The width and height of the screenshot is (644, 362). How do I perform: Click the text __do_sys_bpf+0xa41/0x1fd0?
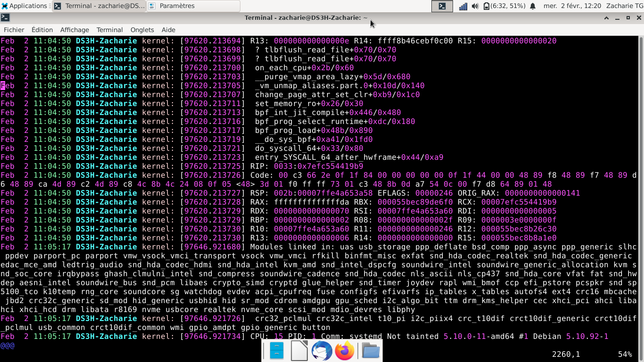314,139
